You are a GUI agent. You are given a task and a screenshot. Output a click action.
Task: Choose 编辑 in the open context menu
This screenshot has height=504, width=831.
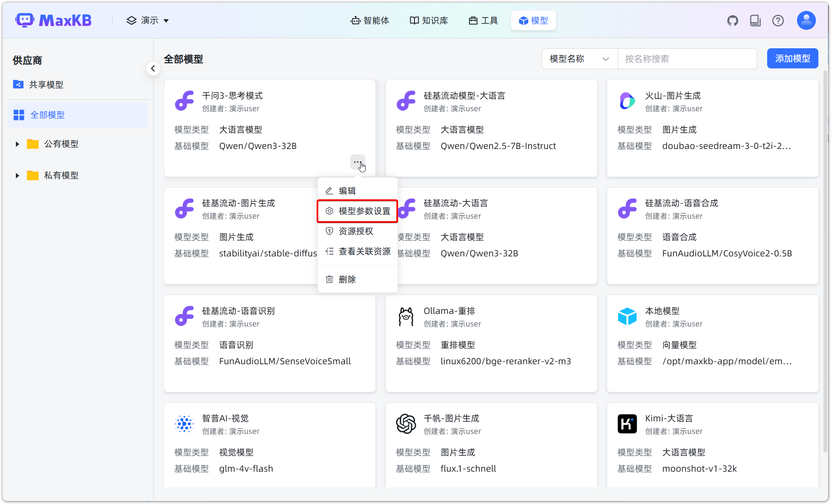[348, 190]
